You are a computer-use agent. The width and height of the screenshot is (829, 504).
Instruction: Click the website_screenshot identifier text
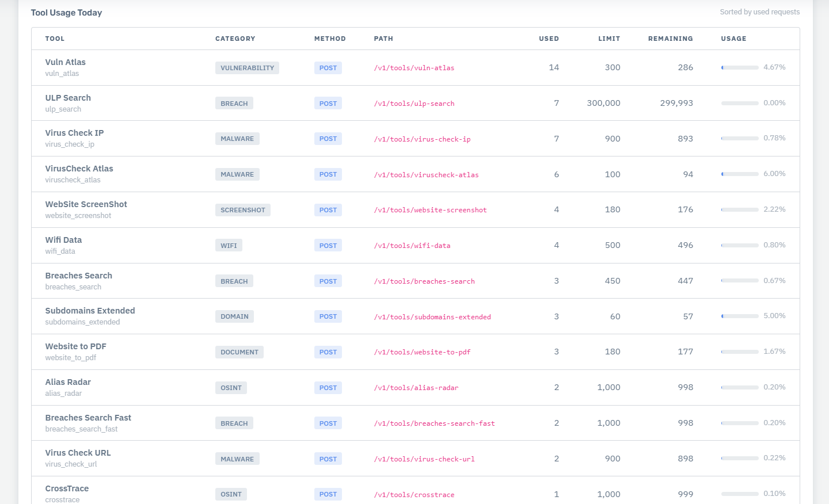pyautogui.click(x=78, y=216)
